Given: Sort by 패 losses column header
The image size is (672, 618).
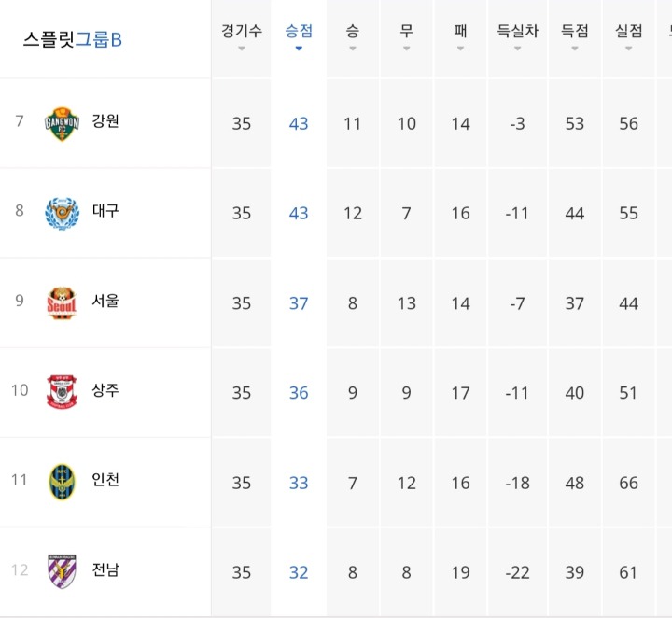Looking at the screenshot, I should coord(460,36).
